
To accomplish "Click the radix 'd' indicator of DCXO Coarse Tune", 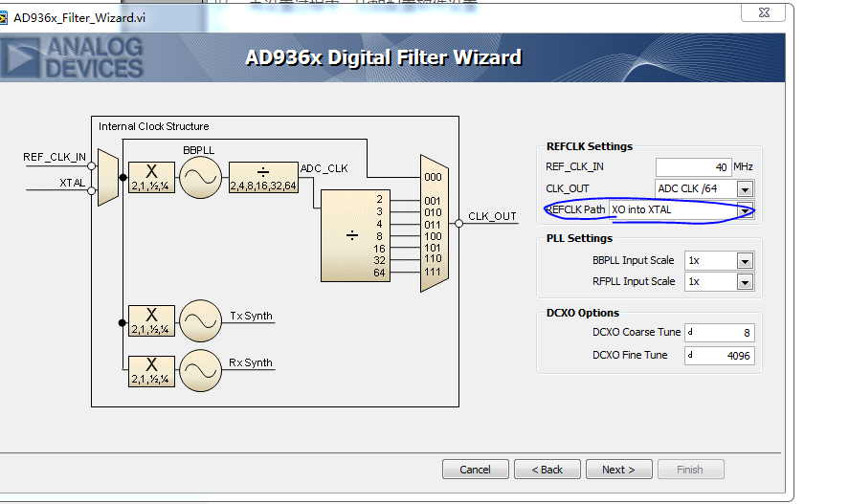I will tap(690, 332).
